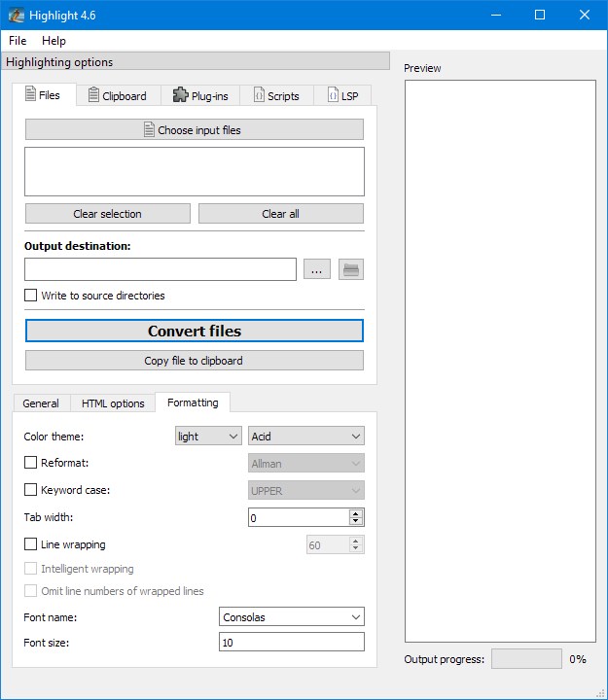Screen dimensions: 608x700
Task: Switch to the Plug-ins puzzle icon tab
Action: coord(180,95)
